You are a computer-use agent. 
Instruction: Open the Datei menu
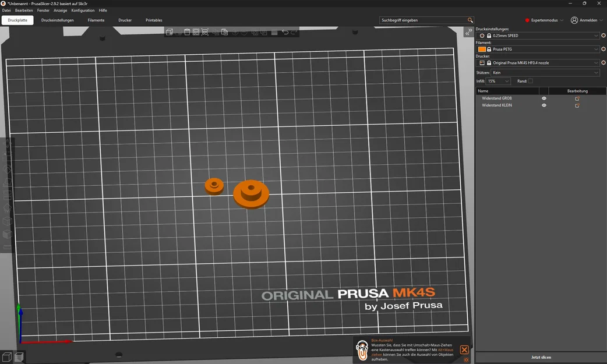point(6,10)
